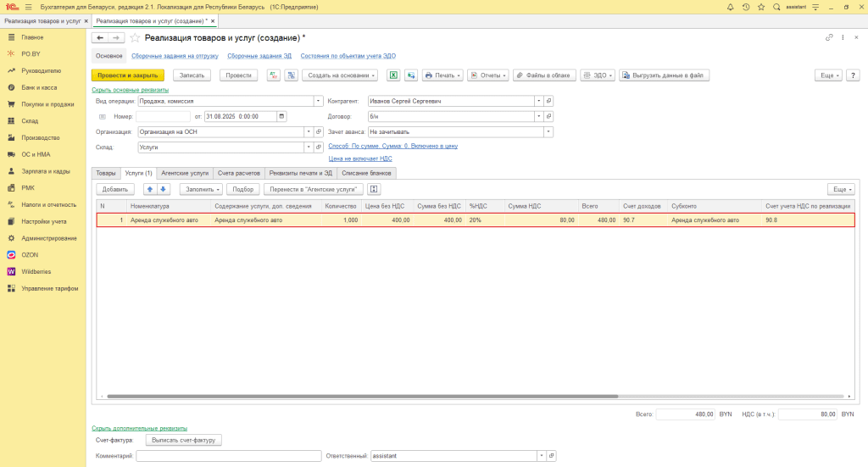Viewport: 868px width, 467px height.
Task: Open Контрагент record with open icon
Action: tap(548, 101)
